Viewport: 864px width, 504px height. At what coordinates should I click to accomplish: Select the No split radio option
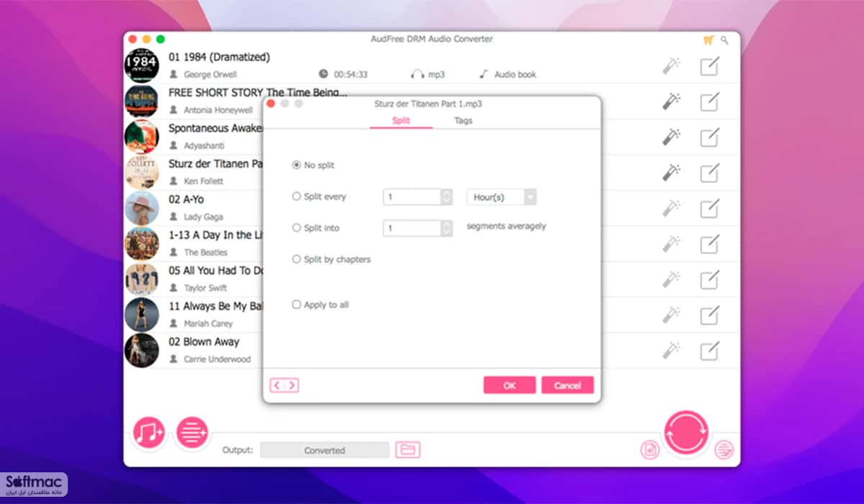coord(296,165)
